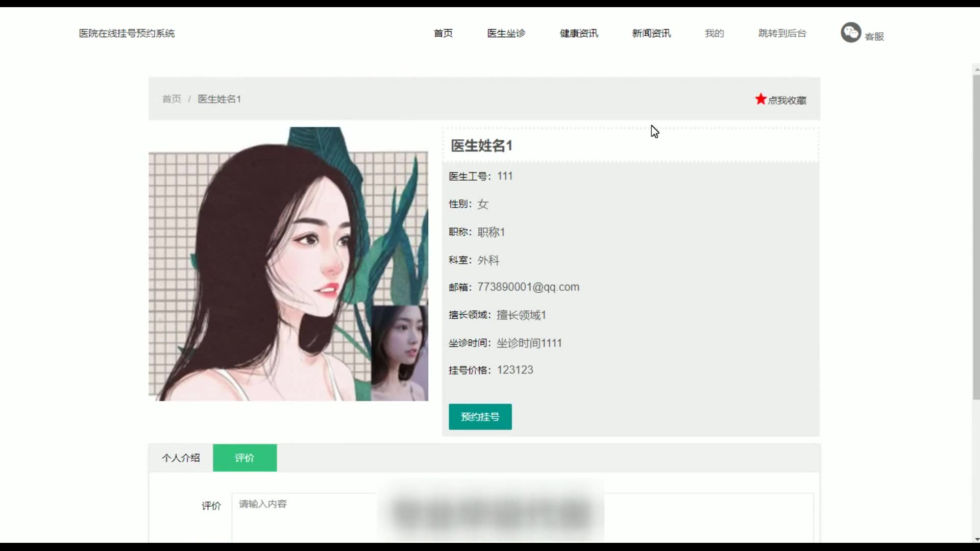Open the 首页 navigation menu item
Image resolution: width=980 pixels, height=551 pixels.
(x=443, y=33)
